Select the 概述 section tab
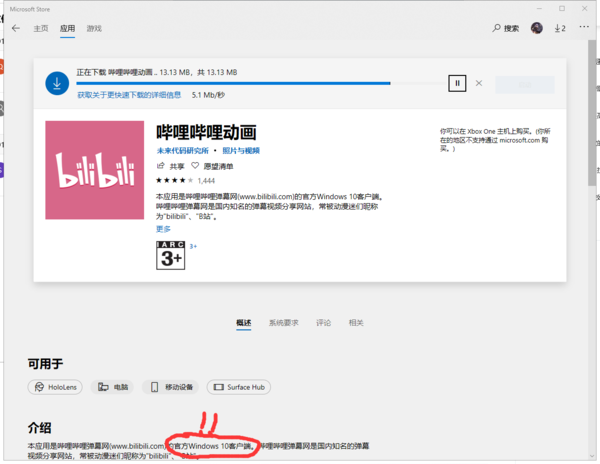The width and height of the screenshot is (600, 464). pyautogui.click(x=244, y=323)
